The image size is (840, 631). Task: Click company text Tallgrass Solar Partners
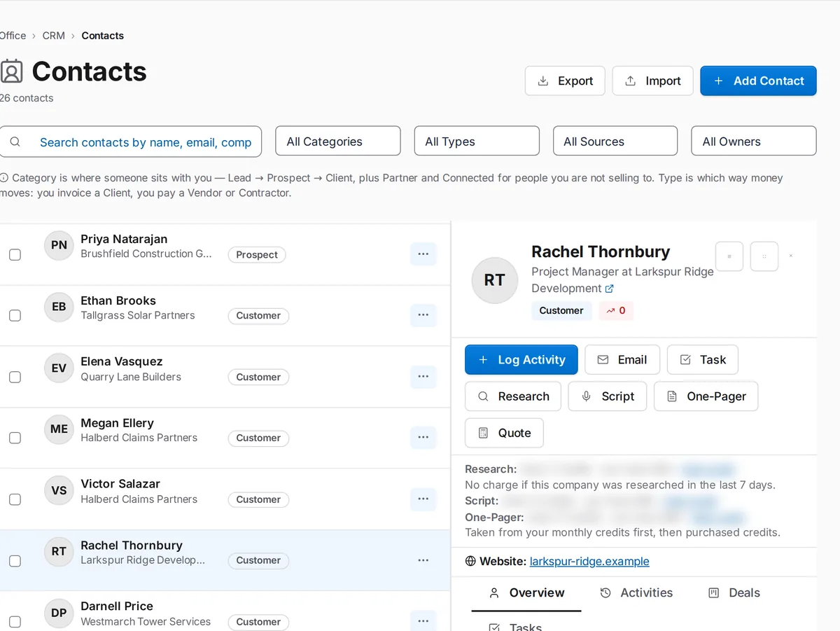(x=138, y=315)
